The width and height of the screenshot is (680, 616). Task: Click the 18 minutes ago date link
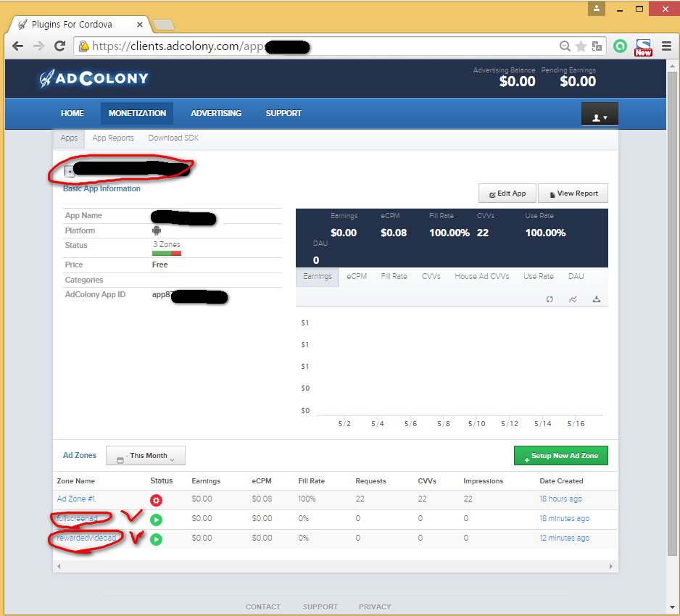click(x=564, y=518)
